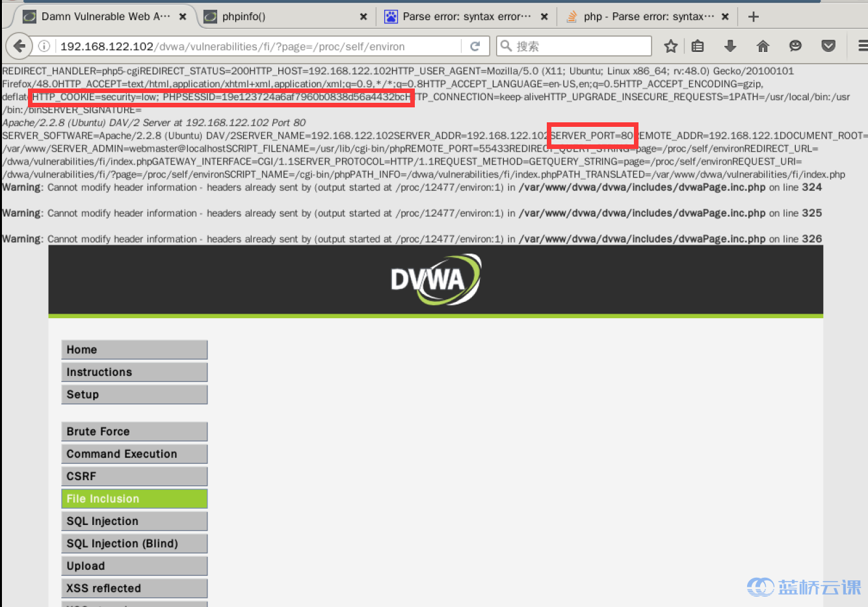Click the SERVER_PORT=80 text
The height and width of the screenshot is (607, 868).
click(x=592, y=136)
